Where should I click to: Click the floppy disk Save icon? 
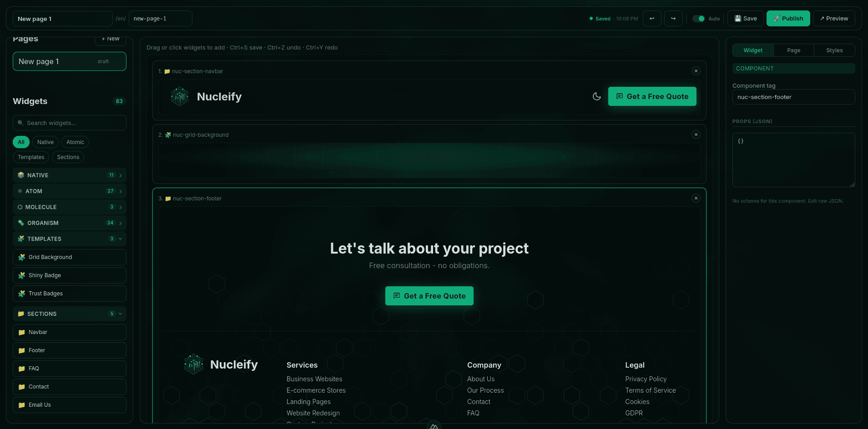[x=737, y=18]
